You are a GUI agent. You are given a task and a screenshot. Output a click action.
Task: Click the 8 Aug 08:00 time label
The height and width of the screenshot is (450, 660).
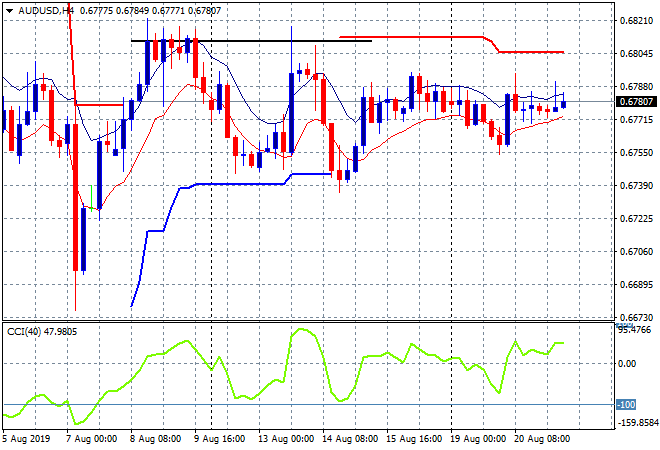(156, 439)
